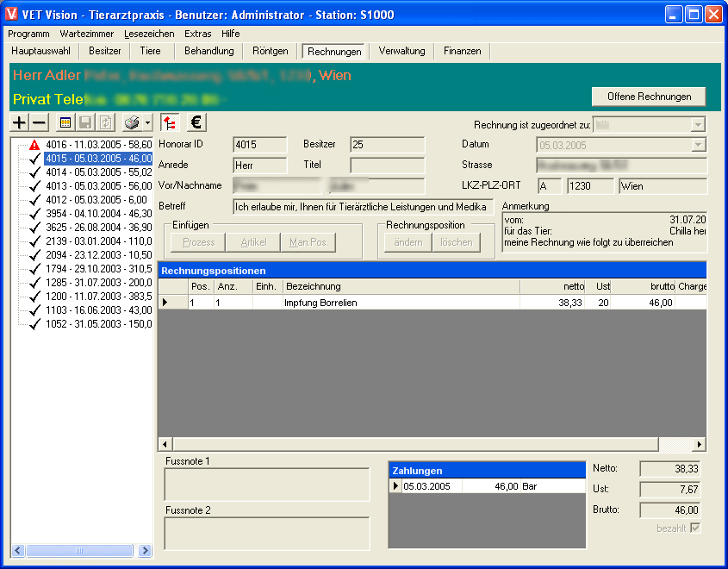Switch to the Behandlung tab
Screen dimensions: 728x569
[209, 51]
